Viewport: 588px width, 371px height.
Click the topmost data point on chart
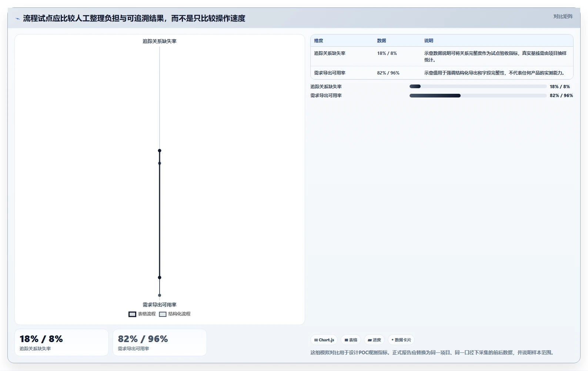(160, 150)
